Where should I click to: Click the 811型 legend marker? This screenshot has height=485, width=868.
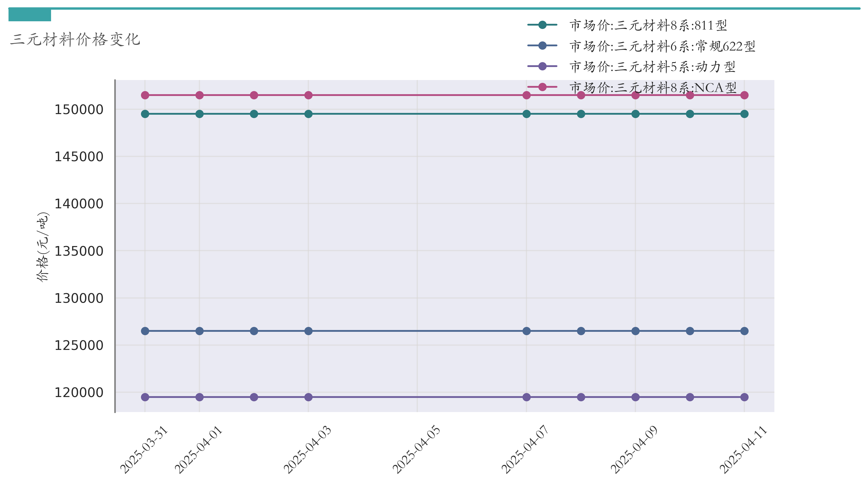pyautogui.click(x=542, y=25)
